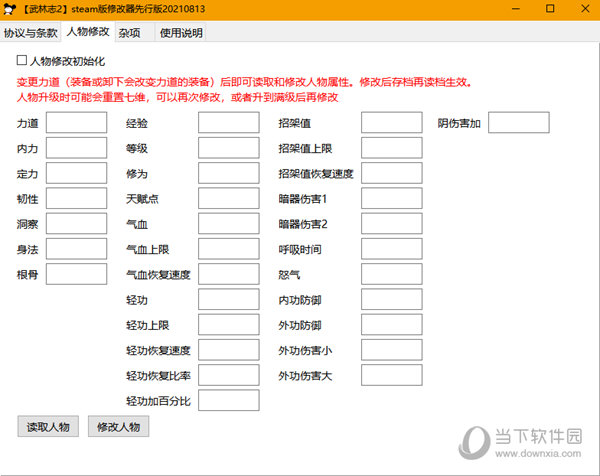Image resolution: width=600 pixels, height=476 pixels.
Task: Focus the 内力 input field
Action: pos(77,148)
